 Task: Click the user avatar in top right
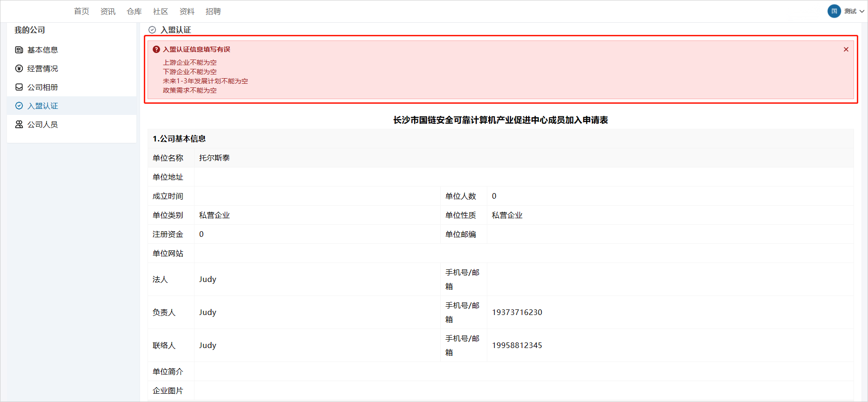[834, 11]
